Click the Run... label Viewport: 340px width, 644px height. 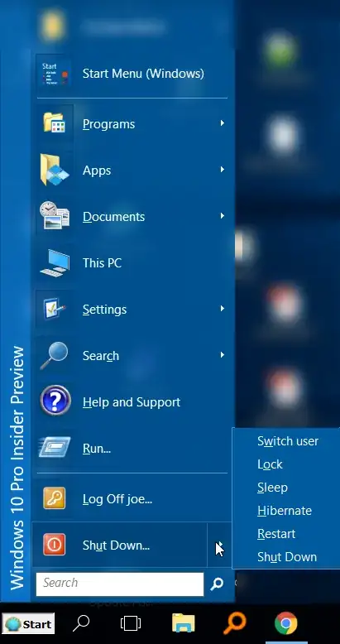click(x=97, y=448)
